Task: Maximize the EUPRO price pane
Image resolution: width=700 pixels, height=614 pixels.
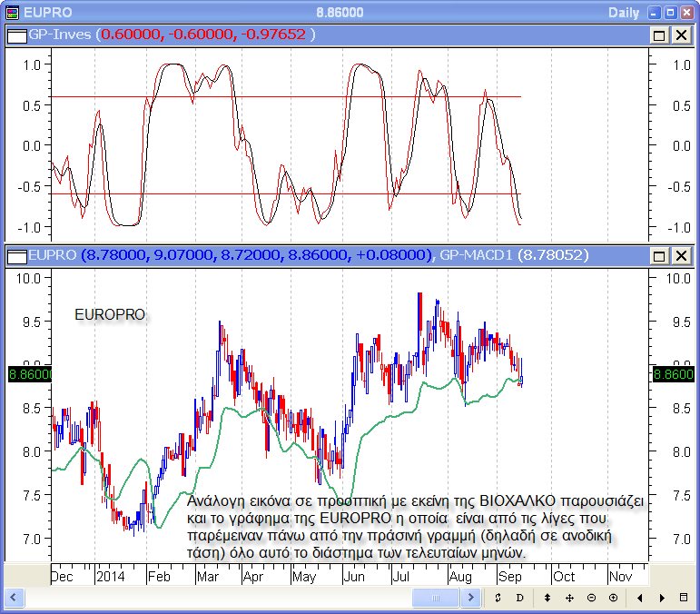Action: click(660, 256)
